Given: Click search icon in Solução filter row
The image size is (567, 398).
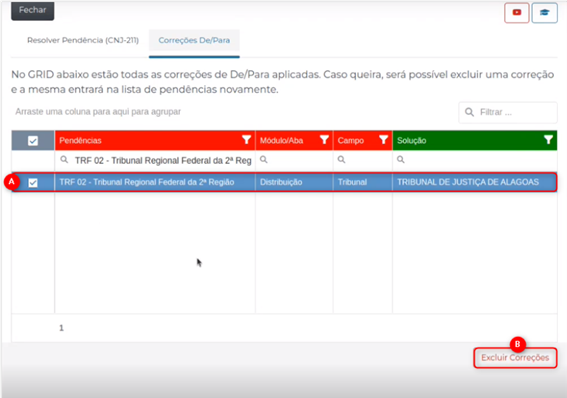Looking at the screenshot, I should pos(400,159).
